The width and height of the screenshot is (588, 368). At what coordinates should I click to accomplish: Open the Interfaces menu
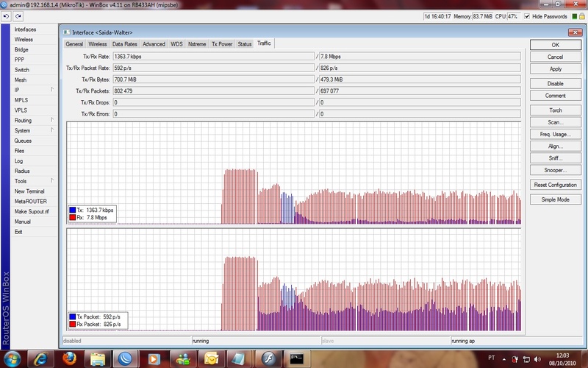click(x=26, y=29)
